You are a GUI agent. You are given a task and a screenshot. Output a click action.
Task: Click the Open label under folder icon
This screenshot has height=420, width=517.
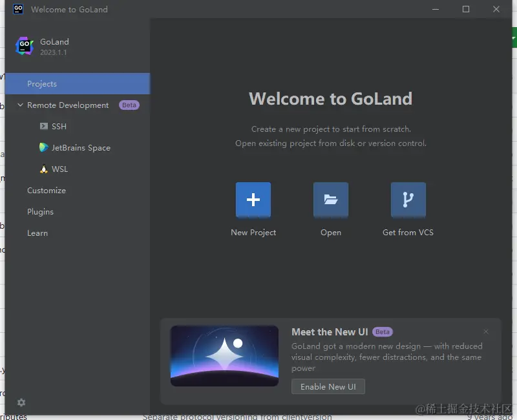331,233
